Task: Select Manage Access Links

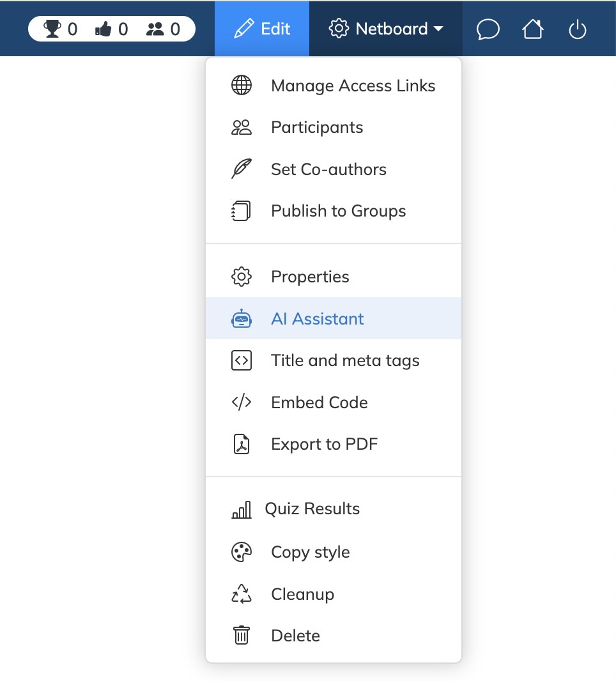Action: (334, 86)
